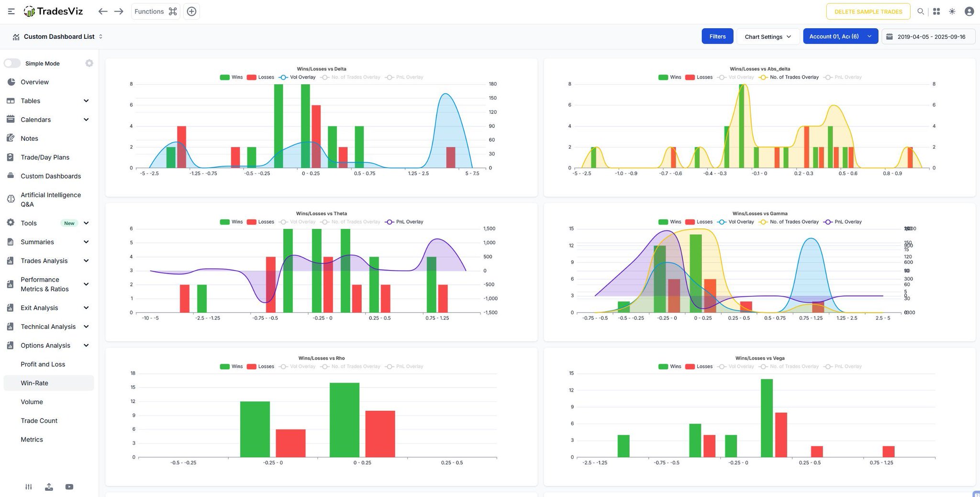
Task: Toggle the Simple Mode switch
Action: pyautogui.click(x=12, y=63)
